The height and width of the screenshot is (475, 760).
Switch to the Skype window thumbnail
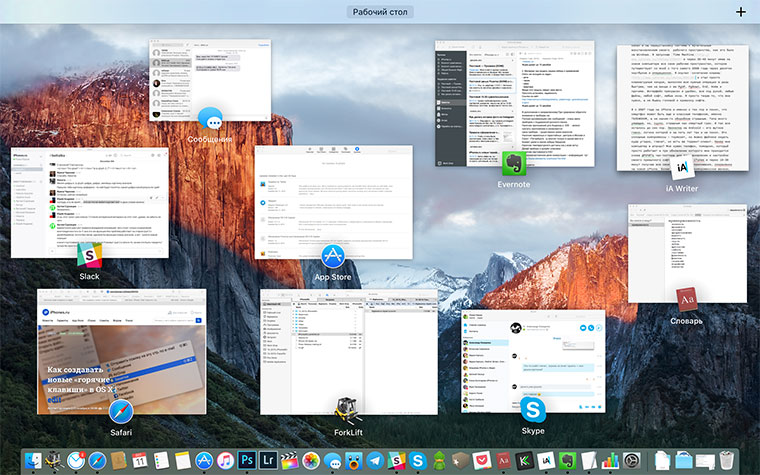(x=533, y=362)
